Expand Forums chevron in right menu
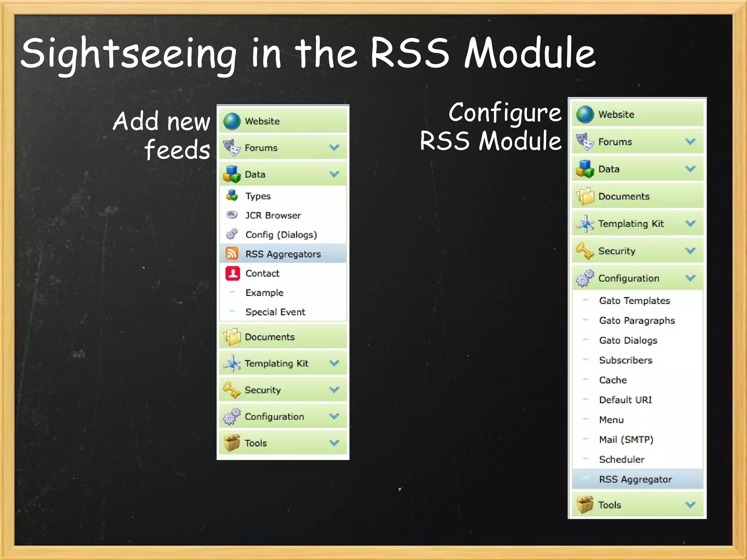The image size is (747, 560). [x=690, y=141]
